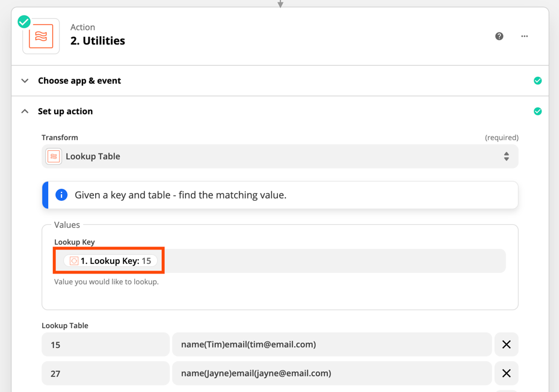This screenshot has height=392, width=559.
Task: Click the 'Given a key and table' info text
Action: [x=181, y=195]
